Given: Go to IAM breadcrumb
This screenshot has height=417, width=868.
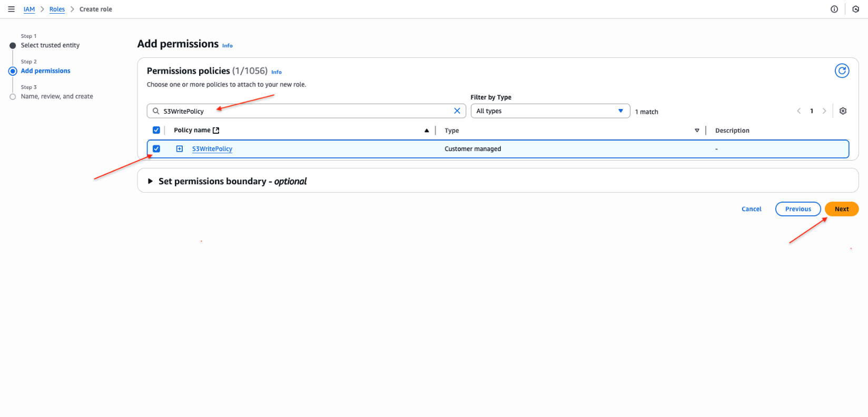Looking at the screenshot, I should pos(29,9).
